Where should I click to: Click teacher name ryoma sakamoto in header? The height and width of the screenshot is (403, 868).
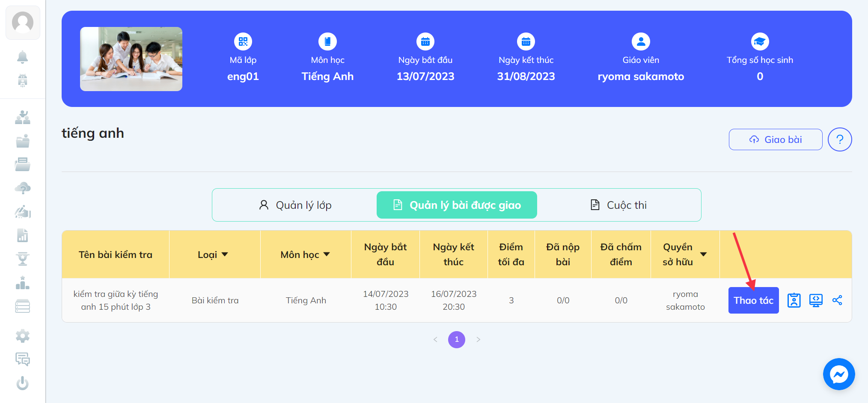(x=641, y=77)
